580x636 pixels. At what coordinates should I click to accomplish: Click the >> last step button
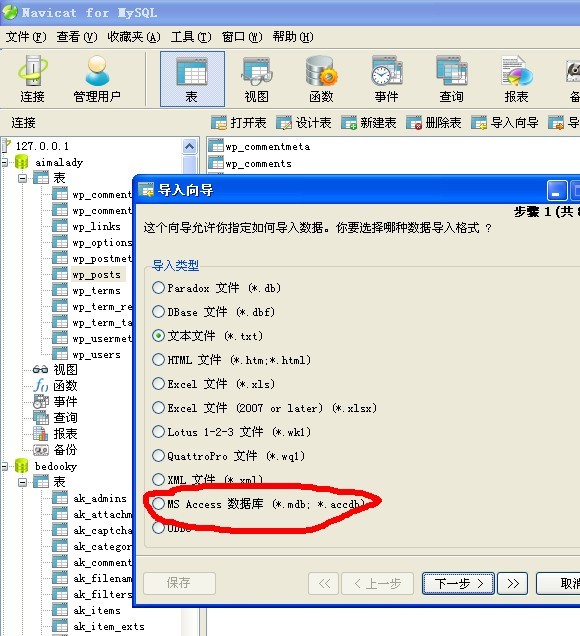click(513, 583)
